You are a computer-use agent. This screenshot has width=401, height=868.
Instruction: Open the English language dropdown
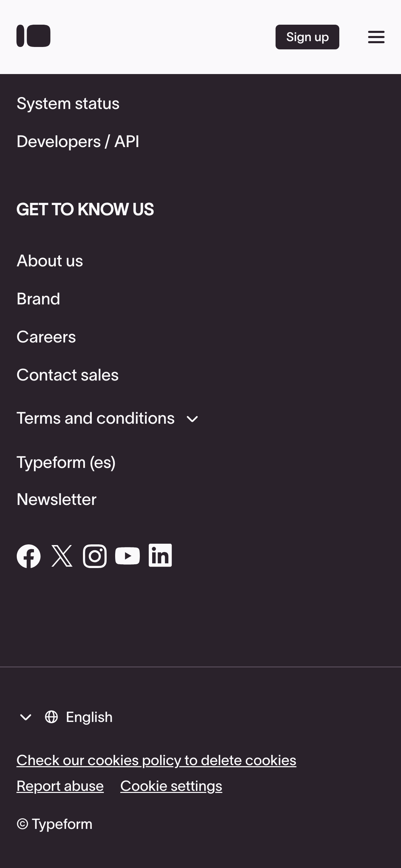point(89,717)
